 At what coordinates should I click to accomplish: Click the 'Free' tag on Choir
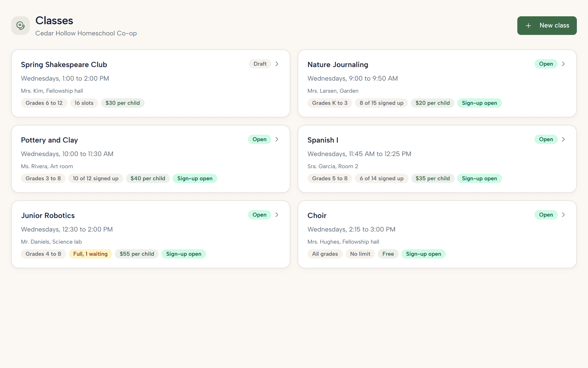pos(388,254)
